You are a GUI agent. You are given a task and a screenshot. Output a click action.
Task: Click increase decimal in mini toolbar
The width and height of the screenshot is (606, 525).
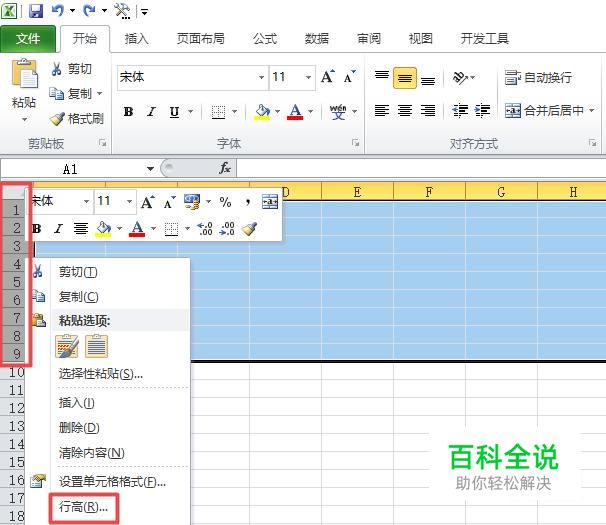click(205, 228)
